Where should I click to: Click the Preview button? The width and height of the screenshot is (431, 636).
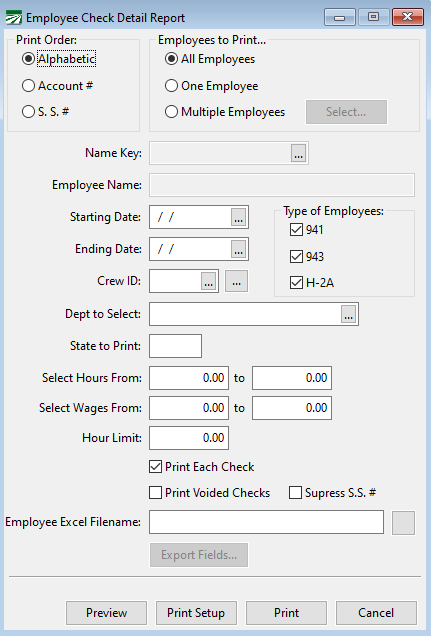107,612
